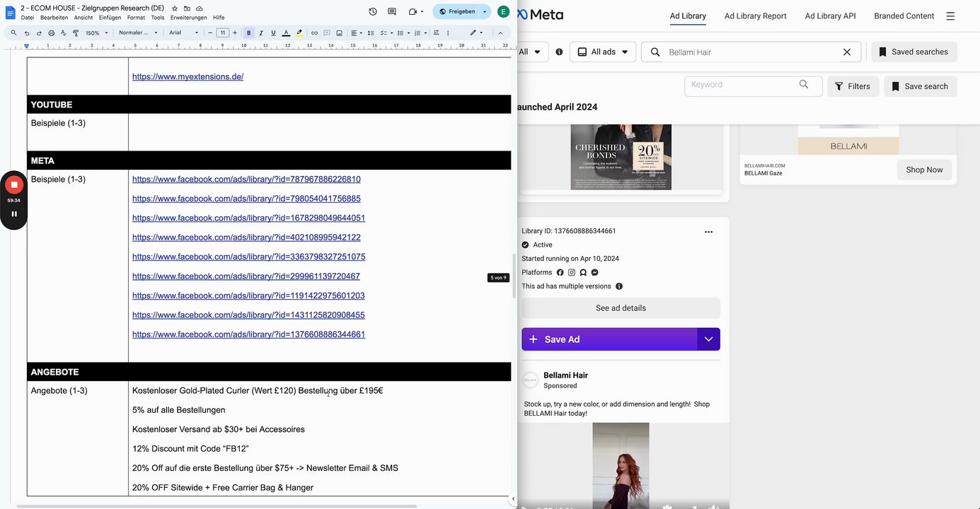Open ad library link id=1376608886344661
This screenshot has height=509, width=980.
tap(248, 334)
